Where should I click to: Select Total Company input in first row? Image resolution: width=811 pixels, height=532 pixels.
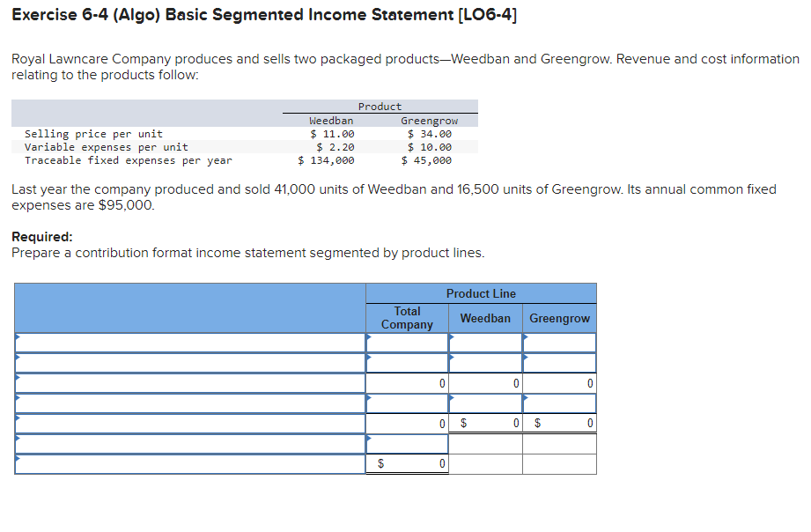[x=407, y=343]
